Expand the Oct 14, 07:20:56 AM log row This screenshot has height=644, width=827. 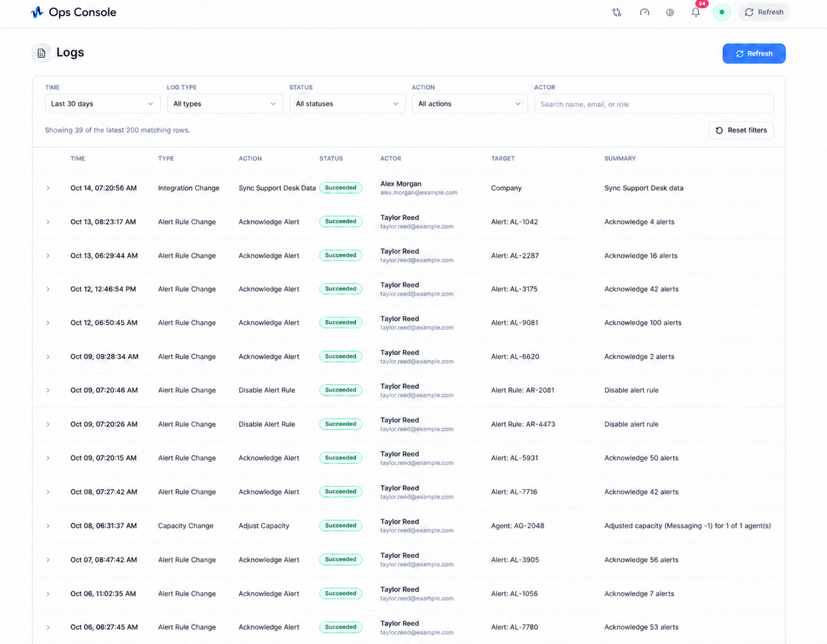pyautogui.click(x=48, y=188)
